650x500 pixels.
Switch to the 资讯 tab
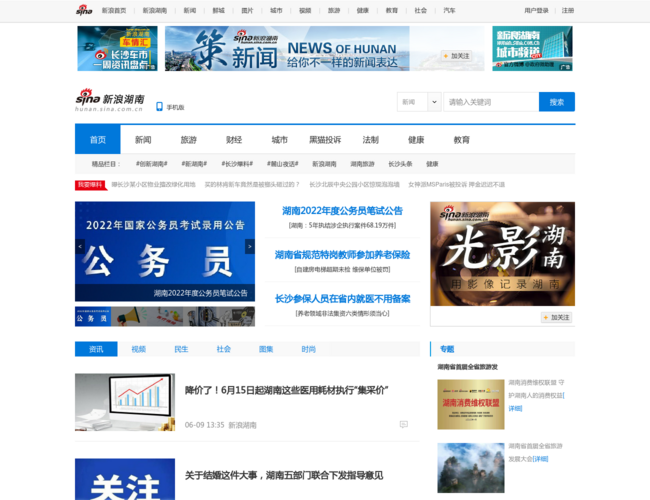[96, 349]
